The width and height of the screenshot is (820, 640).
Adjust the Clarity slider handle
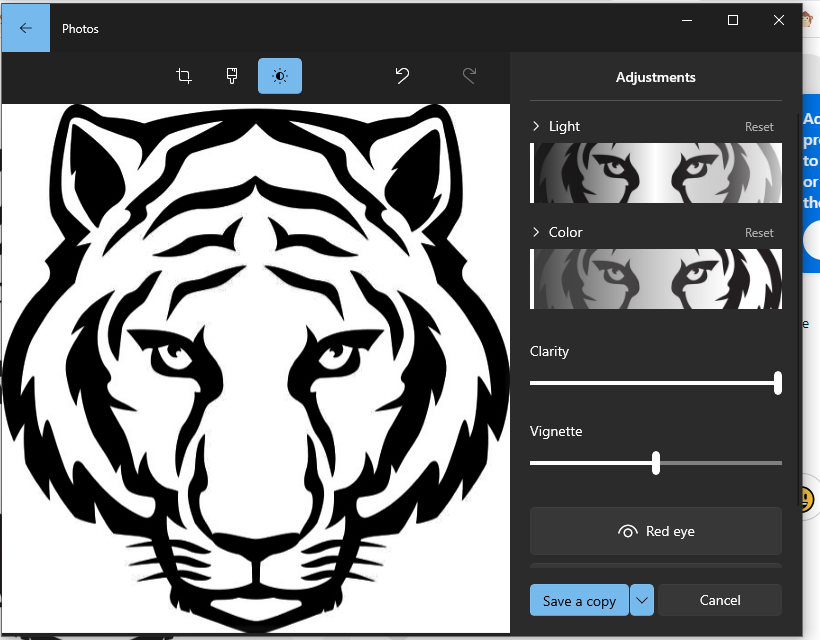[x=777, y=383]
